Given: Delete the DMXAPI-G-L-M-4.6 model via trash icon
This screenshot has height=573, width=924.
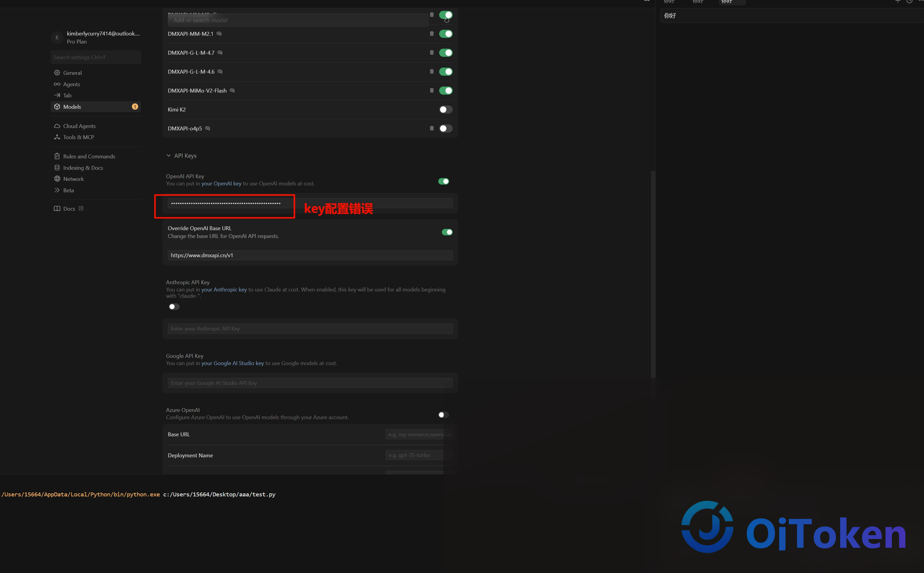Looking at the screenshot, I should coord(431,72).
